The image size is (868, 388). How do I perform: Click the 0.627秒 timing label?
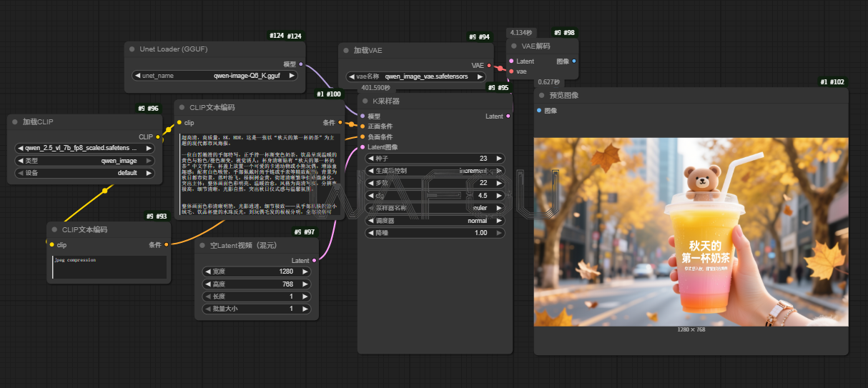549,81
